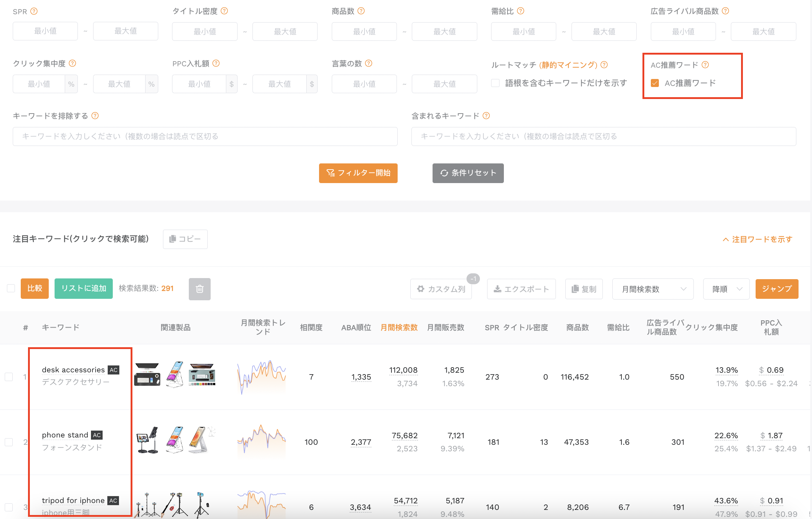Viewport: 812px width, 519px height.
Task: Click the 月間販売数 column header
Action: click(445, 327)
